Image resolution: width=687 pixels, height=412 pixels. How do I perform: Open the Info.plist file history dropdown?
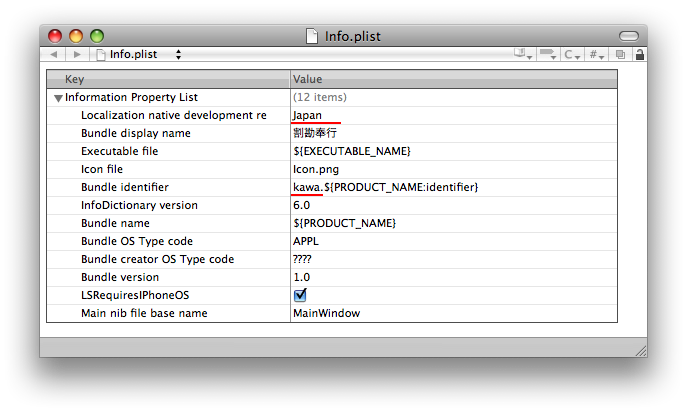pyautogui.click(x=138, y=54)
